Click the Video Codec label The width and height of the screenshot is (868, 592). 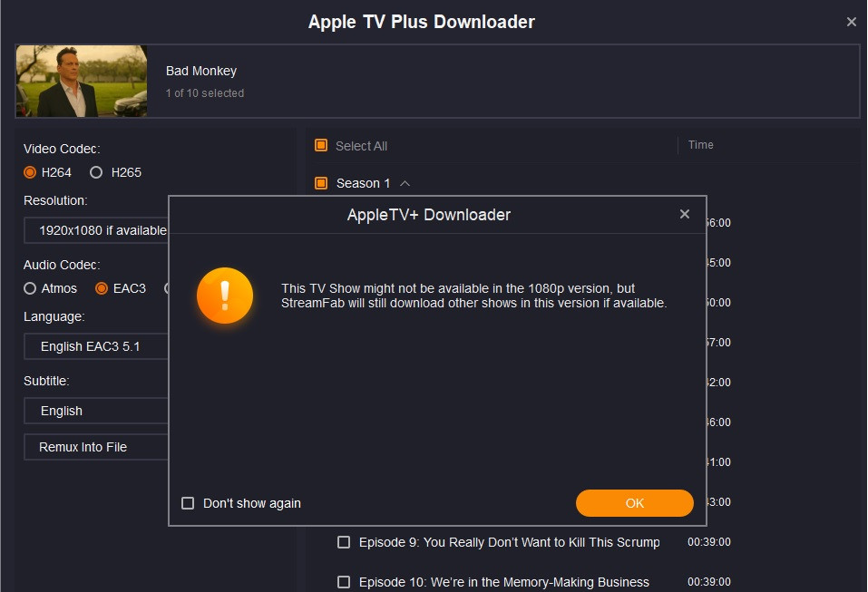pos(62,149)
